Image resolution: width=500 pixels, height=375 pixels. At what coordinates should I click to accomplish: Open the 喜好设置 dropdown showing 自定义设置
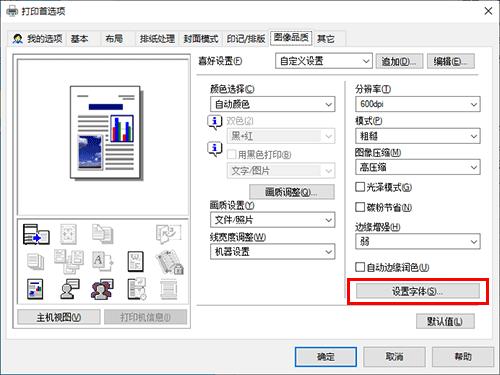coord(324,61)
